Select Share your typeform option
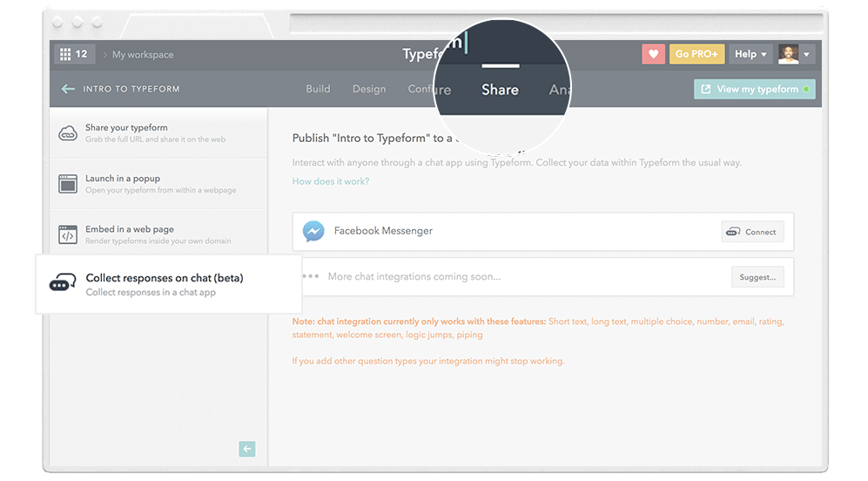Screen dimensions: 868x481 (x=158, y=133)
